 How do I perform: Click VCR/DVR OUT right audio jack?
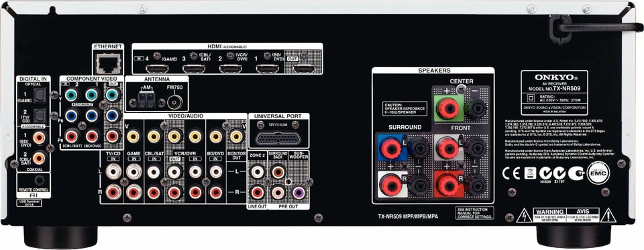174,192
